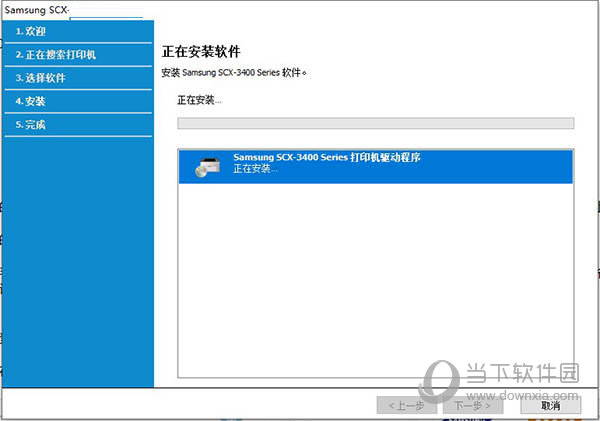Click the 下一步 next button

point(473,405)
